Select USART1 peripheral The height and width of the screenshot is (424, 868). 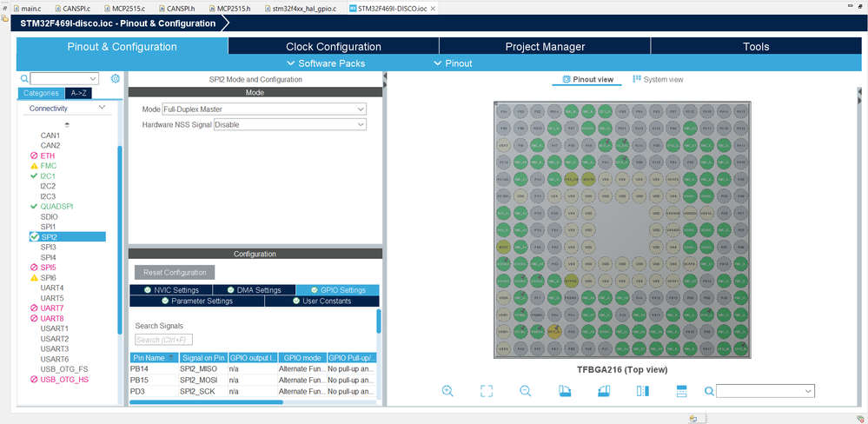tap(54, 328)
